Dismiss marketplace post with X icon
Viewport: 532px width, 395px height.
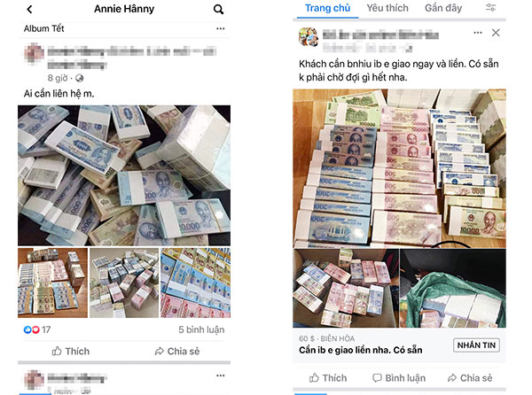coord(496,33)
